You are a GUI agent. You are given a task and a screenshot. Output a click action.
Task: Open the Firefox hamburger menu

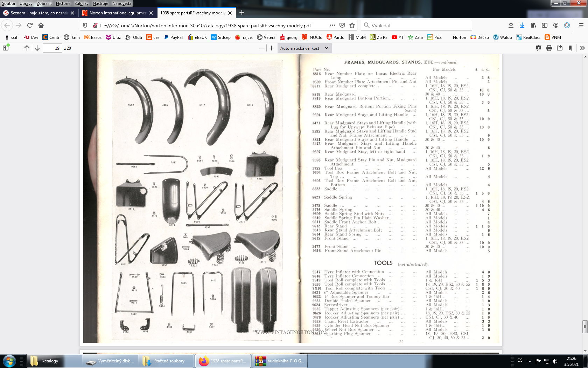[581, 25]
